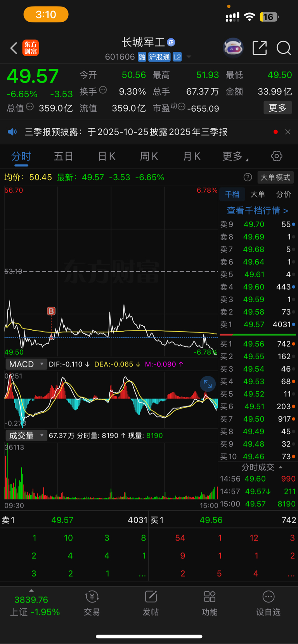Image resolution: width=298 pixels, height=644 pixels.
Task: Tap buy order row 买7 49.50
Action: 258,419
